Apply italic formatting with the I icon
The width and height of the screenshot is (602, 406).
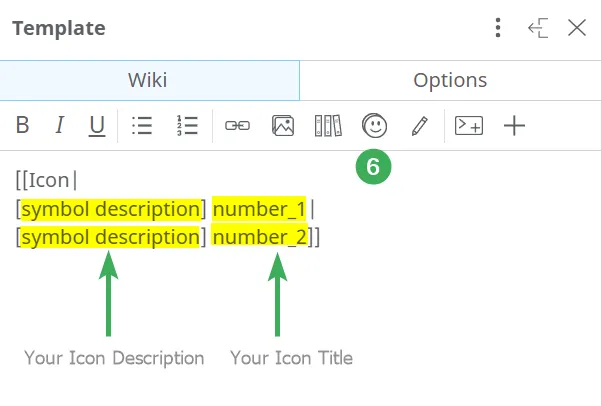pyautogui.click(x=59, y=126)
